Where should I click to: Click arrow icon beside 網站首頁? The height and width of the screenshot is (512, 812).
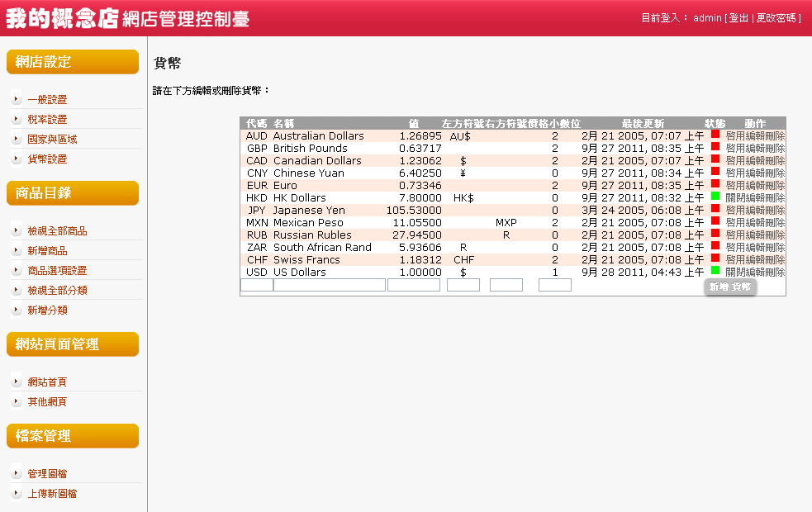[x=17, y=382]
